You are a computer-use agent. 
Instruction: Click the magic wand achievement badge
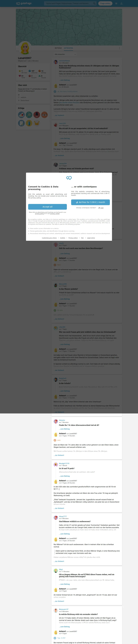click(29, 115)
